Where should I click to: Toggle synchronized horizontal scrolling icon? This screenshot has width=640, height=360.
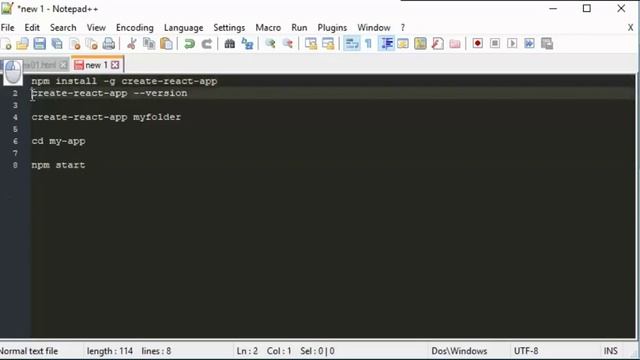(x=328, y=44)
